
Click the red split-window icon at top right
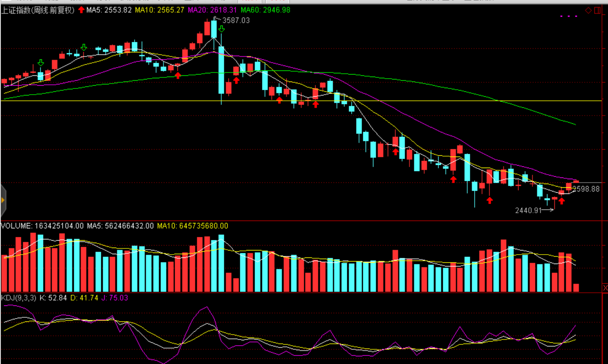[x=597, y=10]
